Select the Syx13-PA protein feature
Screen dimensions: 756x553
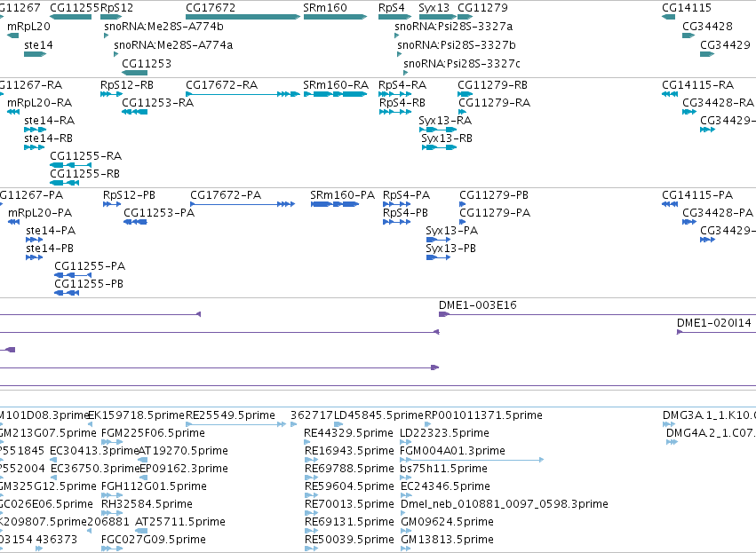(438, 240)
